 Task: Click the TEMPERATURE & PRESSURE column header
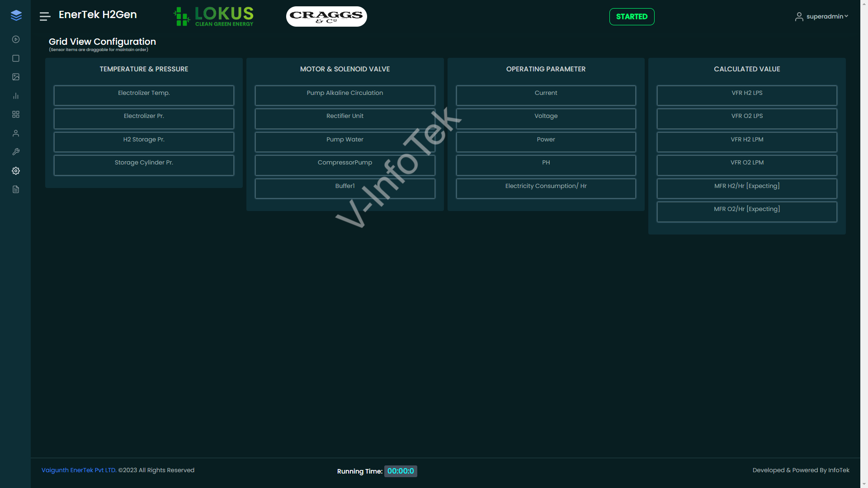pos(144,69)
